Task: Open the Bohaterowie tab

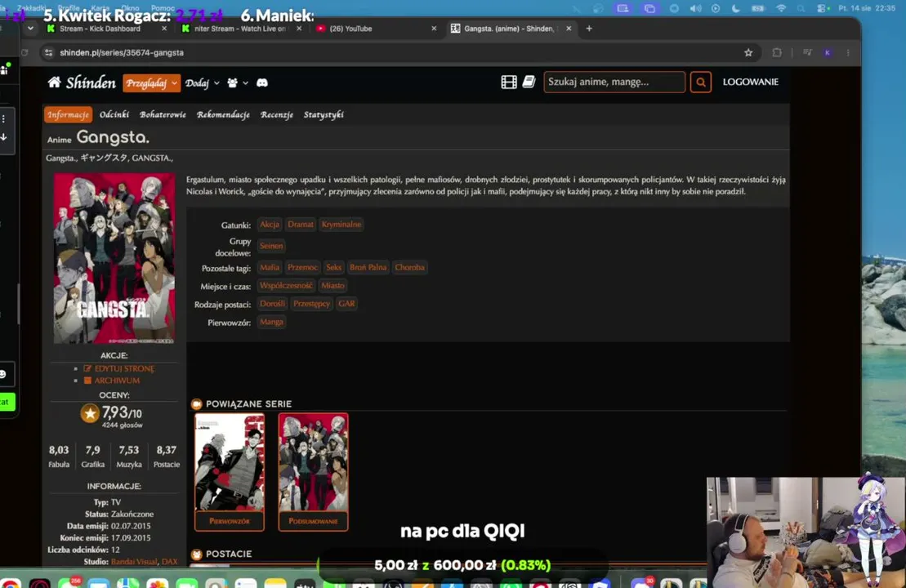Action: 163,114
